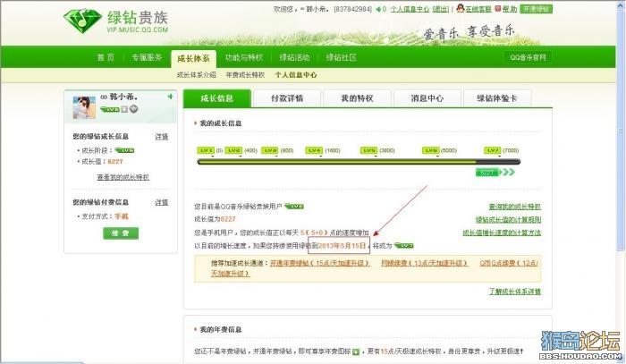Screen dimensions: 626x364
Task: Open the 功能与特权 navigation item
Action: point(244,57)
